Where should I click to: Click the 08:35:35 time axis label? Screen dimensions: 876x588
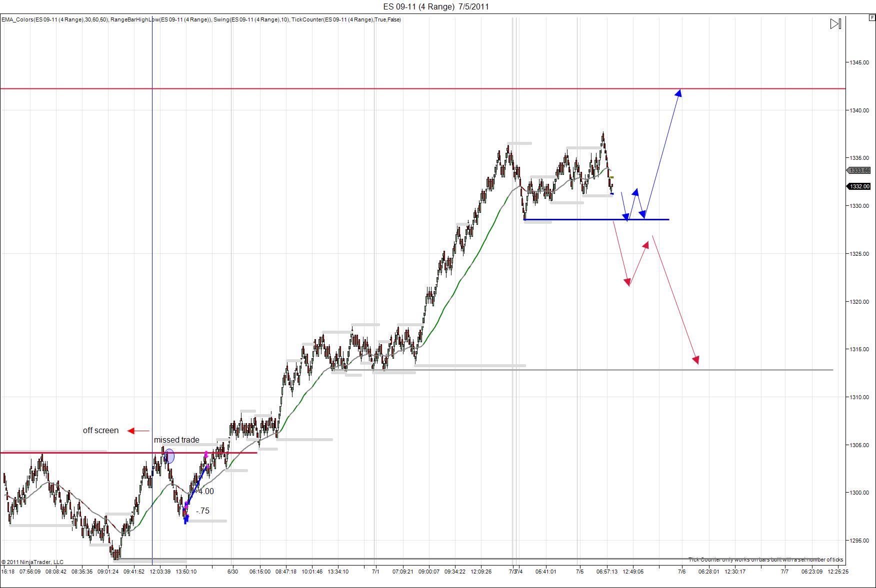pos(81,572)
